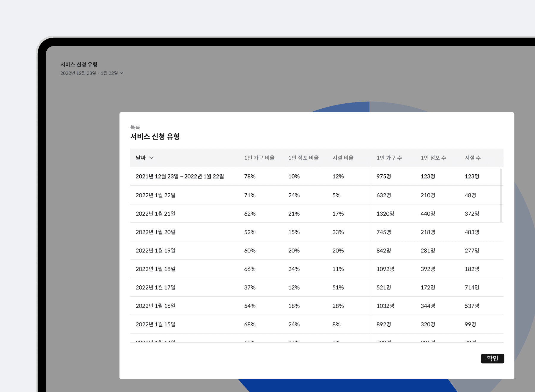Select the 1인 점포 비율 column header
The width and height of the screenshot is (535, 392).
303,158
